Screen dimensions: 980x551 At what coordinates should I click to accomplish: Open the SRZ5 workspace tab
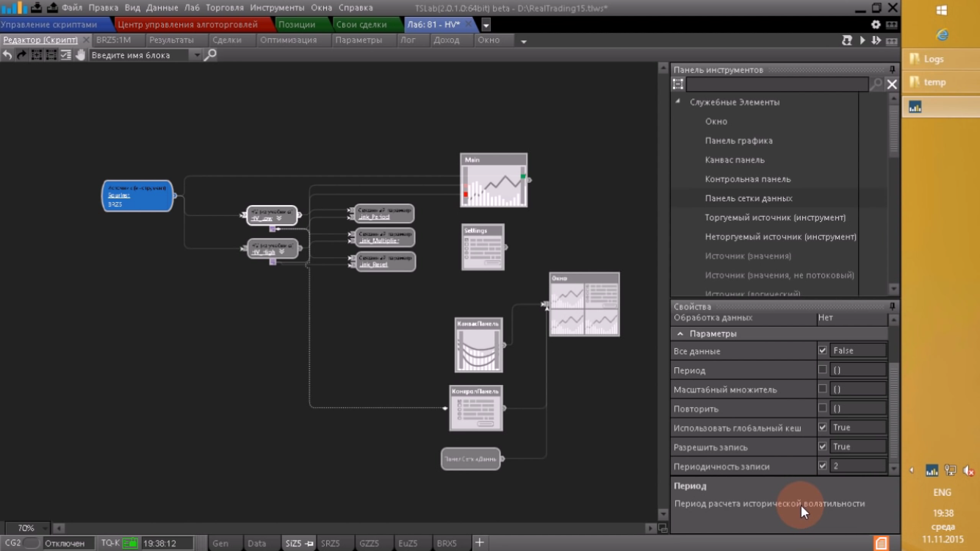click(x=331, y=544)
